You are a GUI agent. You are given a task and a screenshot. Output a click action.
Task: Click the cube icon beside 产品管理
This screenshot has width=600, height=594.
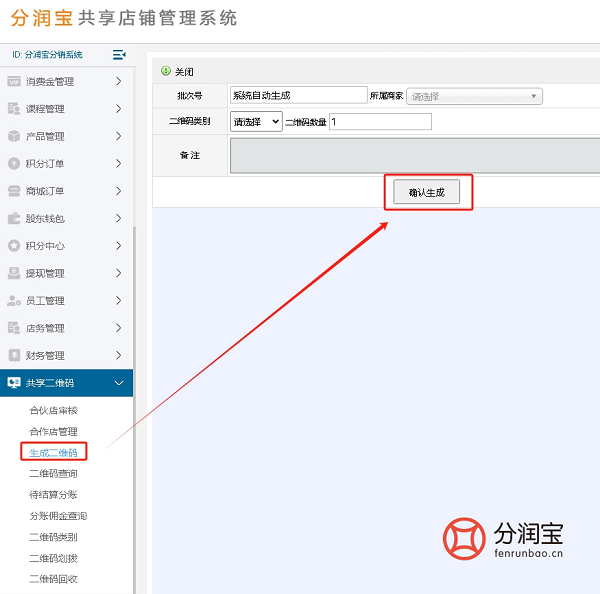(x=14, y=136)
